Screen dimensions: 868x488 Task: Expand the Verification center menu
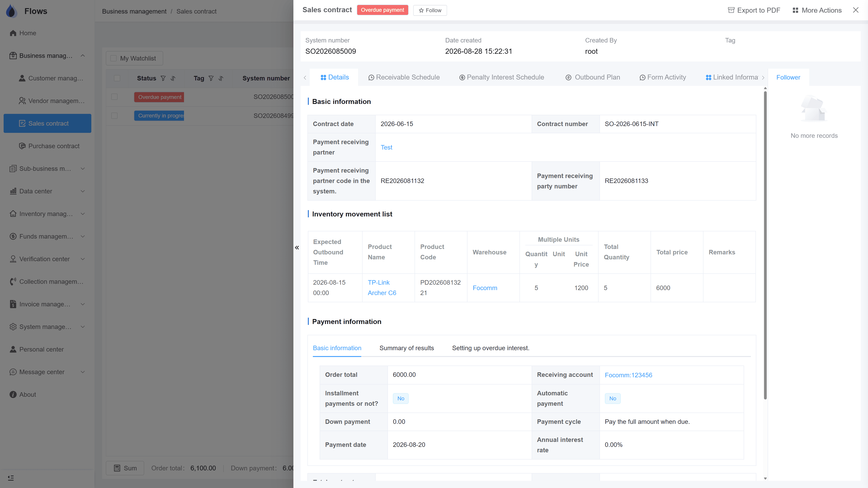point(83,259)
